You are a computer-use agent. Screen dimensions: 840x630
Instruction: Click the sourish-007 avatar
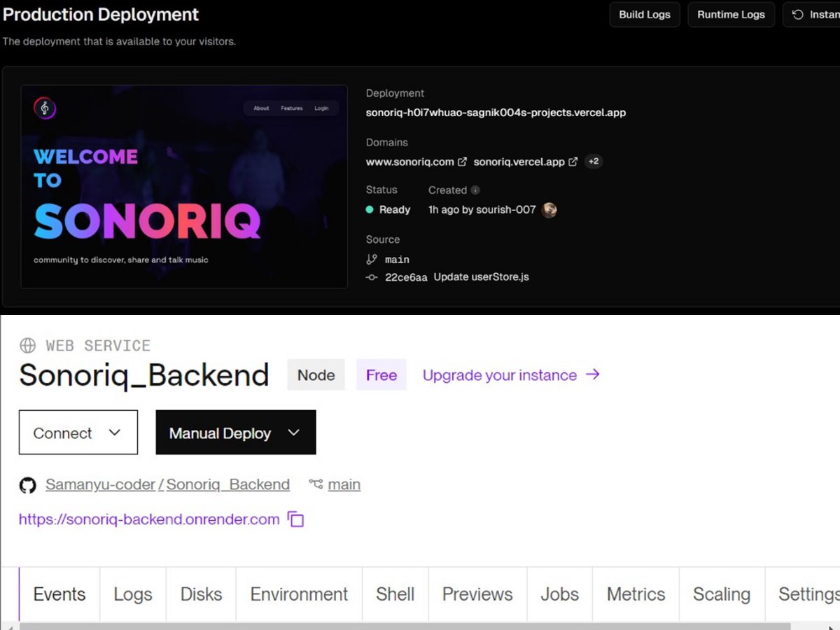(x=549, y=209)
